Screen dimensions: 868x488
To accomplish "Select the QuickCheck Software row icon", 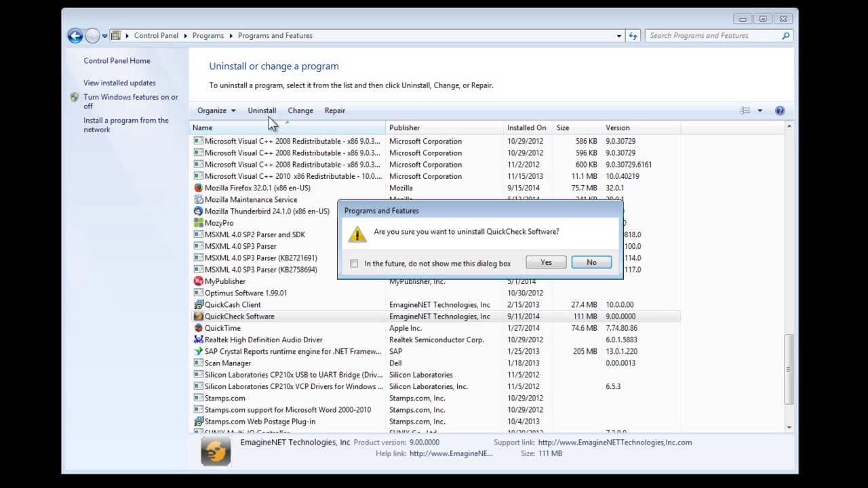I will click(x=199, y=317).
